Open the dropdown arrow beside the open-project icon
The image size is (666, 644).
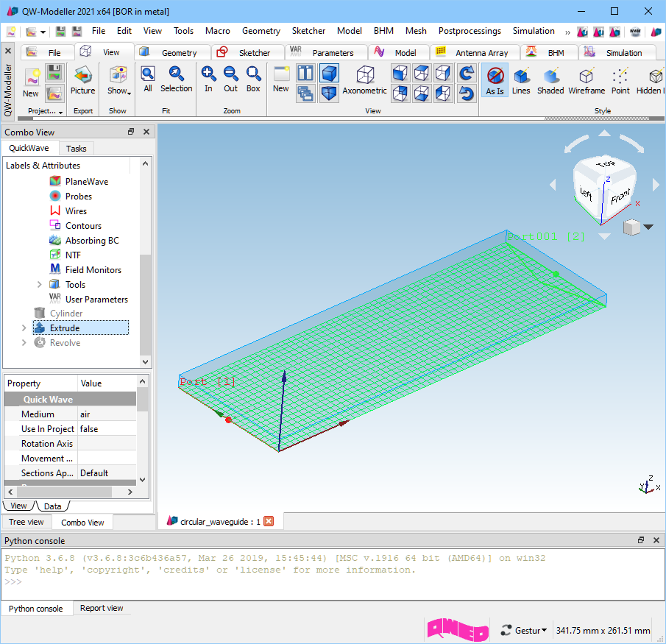pyautogui.click(x=43, y=32)
